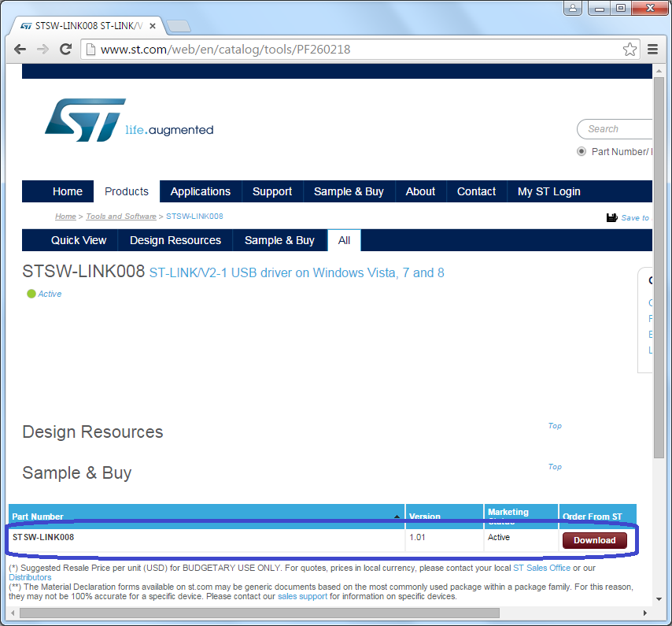Click the horizontal scrollbar left arrow
The image size is (672, 626).
coord(13,613)
